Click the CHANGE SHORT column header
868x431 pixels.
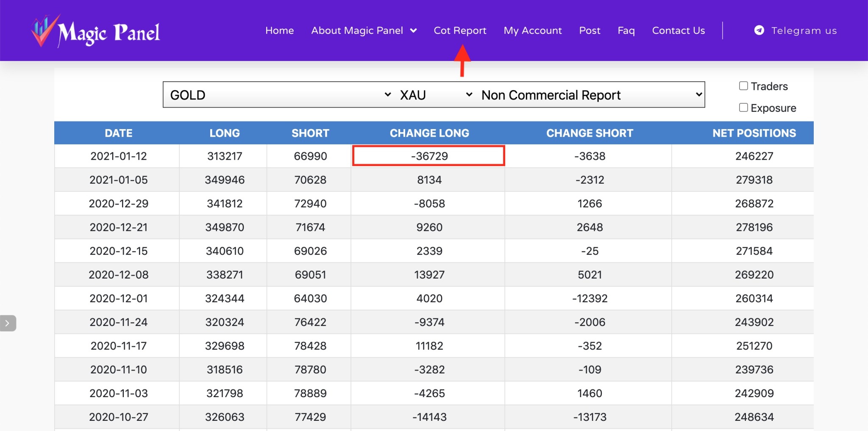point(590,133)
